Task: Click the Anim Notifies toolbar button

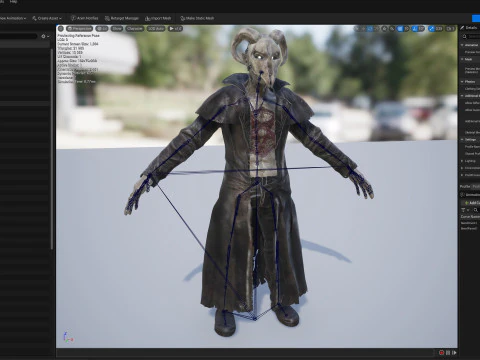Action: click(85, 18)
